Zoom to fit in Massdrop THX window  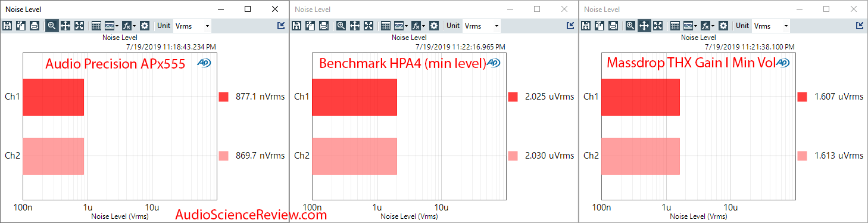coord(658,26)
